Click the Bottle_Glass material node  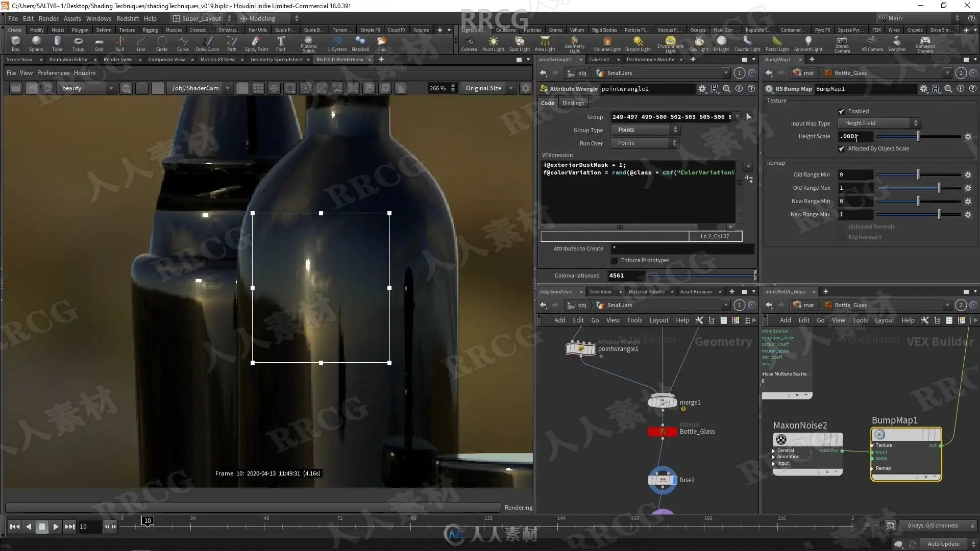[x=663, y=432]
